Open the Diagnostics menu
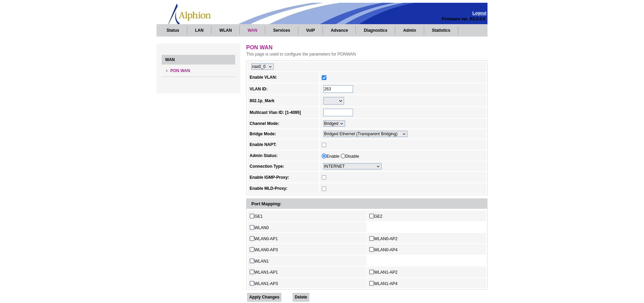Image resolution: width=644 pixels, height=303 pixels. (375, 30)
